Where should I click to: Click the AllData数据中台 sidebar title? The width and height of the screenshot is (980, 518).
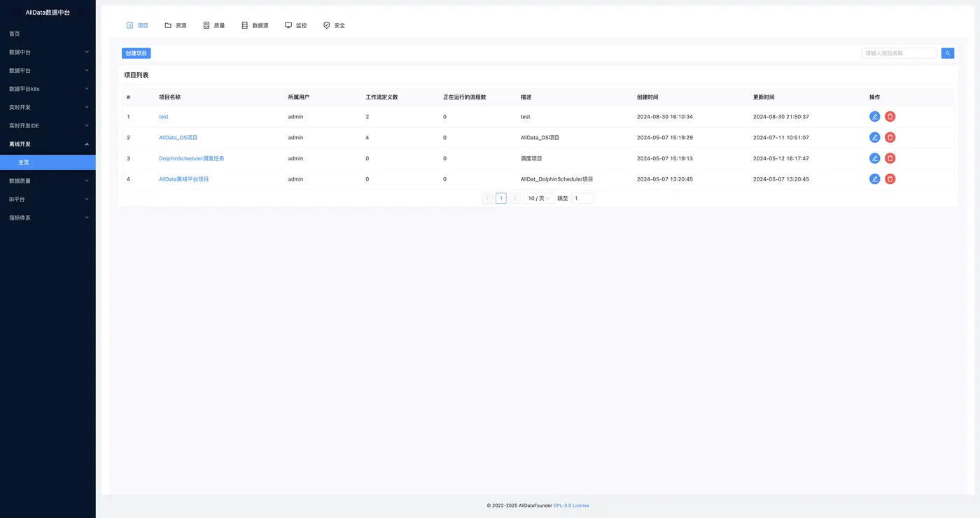[x=48, y=13]
